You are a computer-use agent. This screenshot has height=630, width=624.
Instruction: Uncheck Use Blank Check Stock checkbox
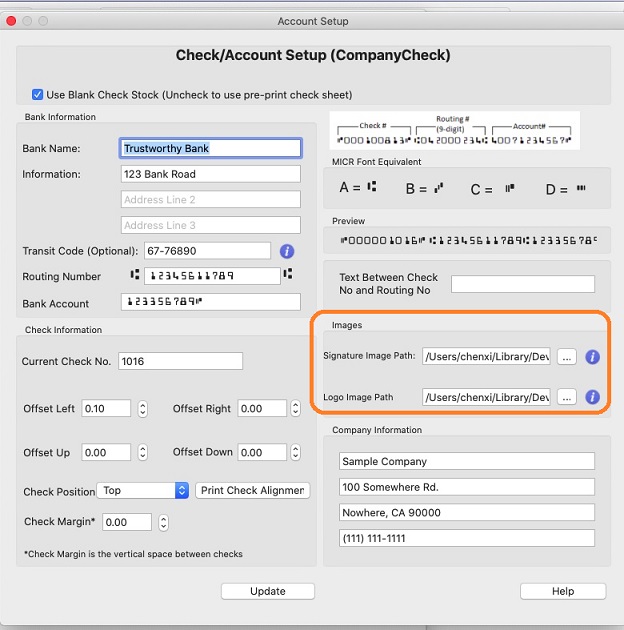click(x=37, y=95)
